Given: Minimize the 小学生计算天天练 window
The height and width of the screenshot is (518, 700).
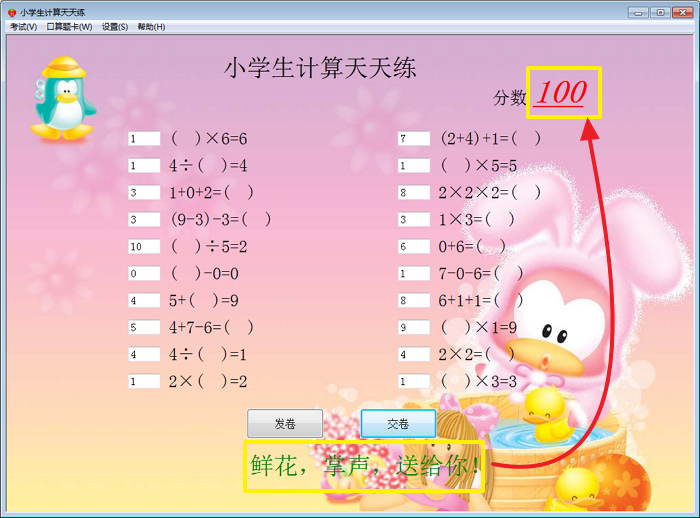Looking at the screenshot, I should point(638,13).
